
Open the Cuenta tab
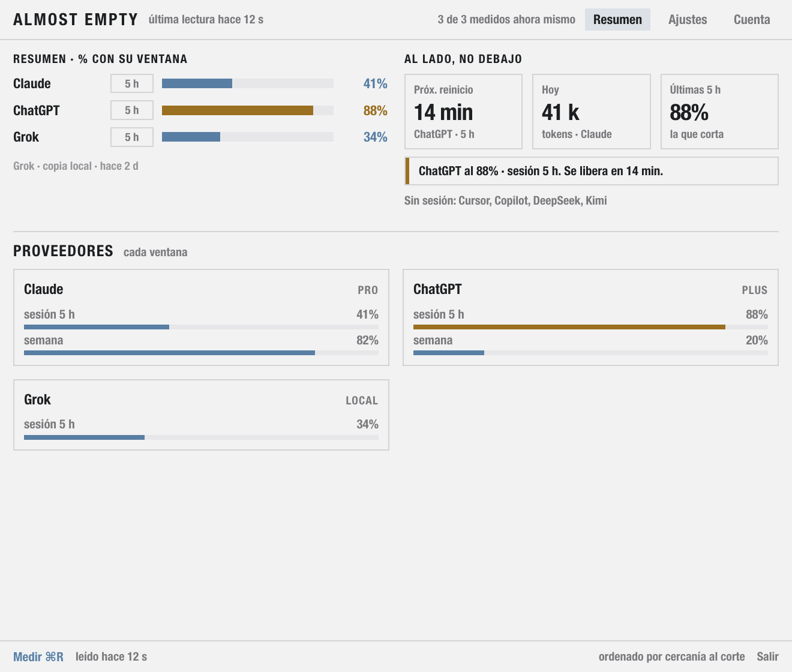coord(752,20)
